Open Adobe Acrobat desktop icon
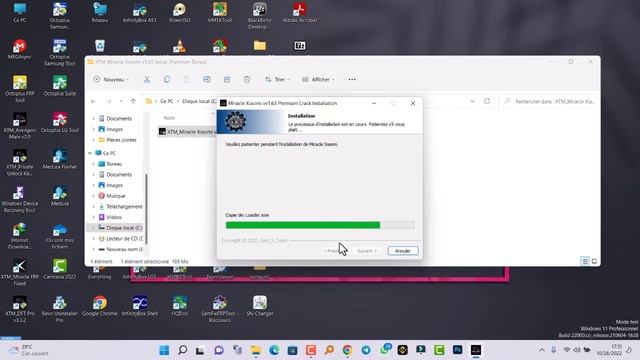The width and height of the screenshot is (640, 360). pyautogui.click(x=300, y=13)
